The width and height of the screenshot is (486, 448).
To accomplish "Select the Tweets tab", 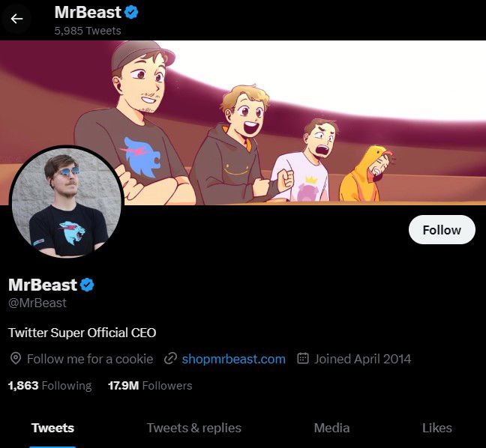I will (x=52, y=428).
